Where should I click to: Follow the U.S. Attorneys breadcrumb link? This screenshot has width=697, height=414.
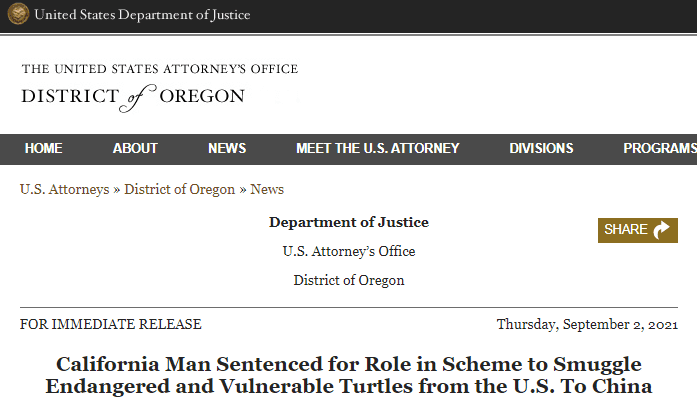click(x=64, y=189)
